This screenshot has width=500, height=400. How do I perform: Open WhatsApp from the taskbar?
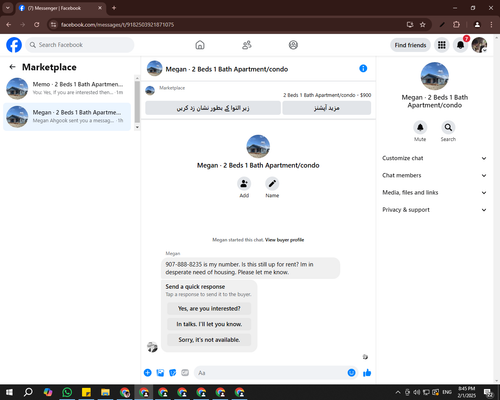(67, 392)
